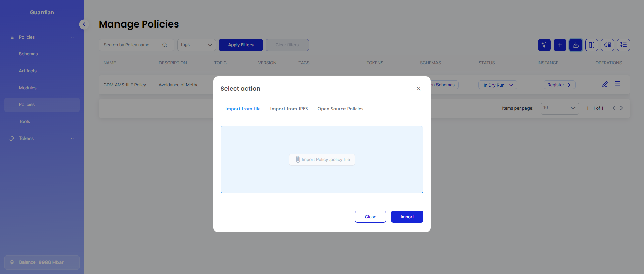Viewport: 644px width, 274px height.
Task: Close the Select action dialog with X
Action: (418, 89)
